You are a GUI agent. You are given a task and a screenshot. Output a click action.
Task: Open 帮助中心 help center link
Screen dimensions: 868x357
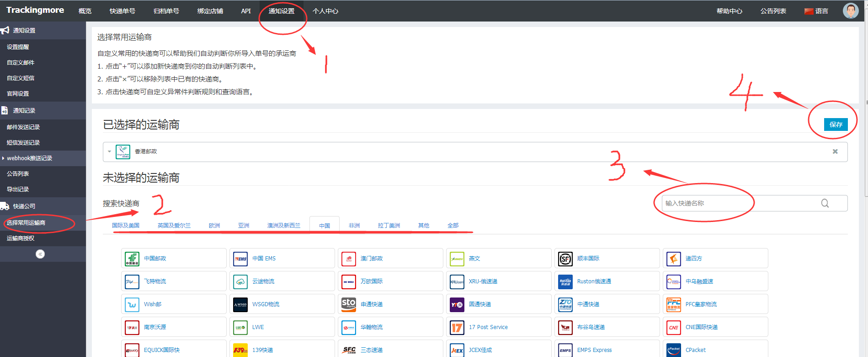click(x=730, y=11)
